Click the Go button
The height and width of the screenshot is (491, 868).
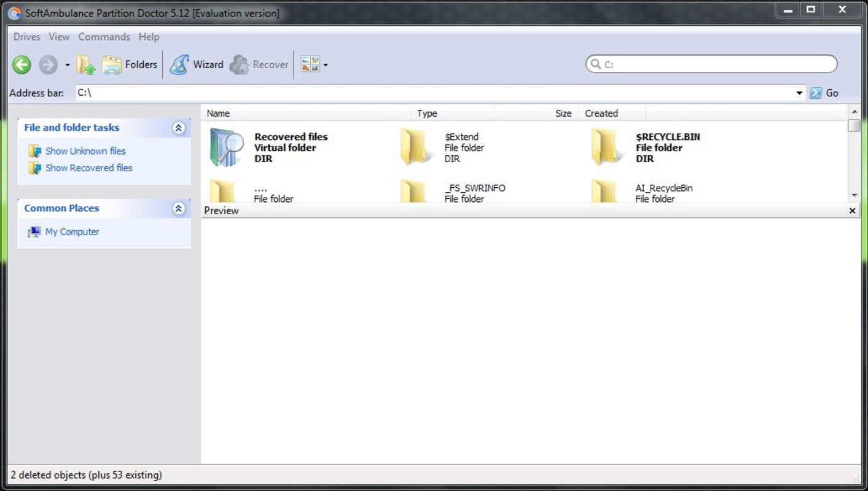click(x=824, y=93)
